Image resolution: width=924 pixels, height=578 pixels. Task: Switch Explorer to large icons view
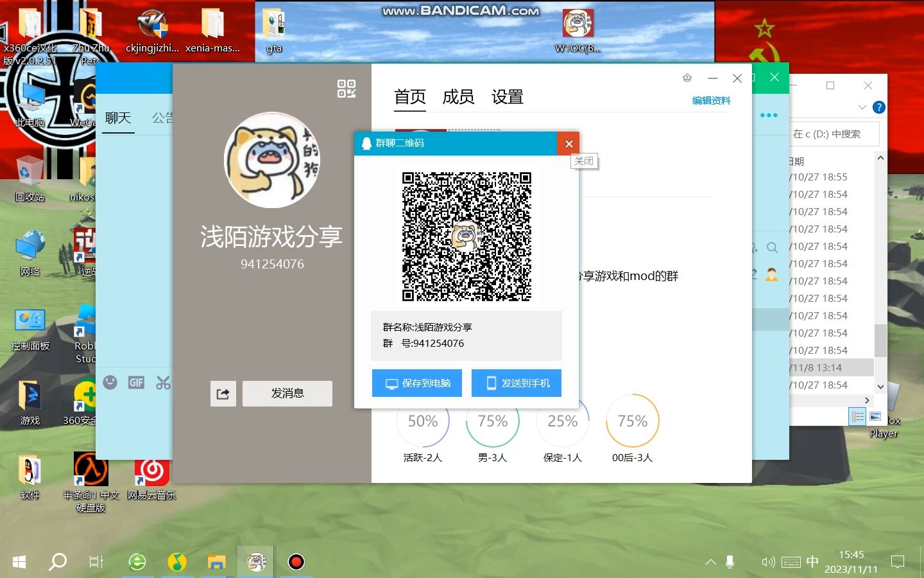click(x=875, y=417)
